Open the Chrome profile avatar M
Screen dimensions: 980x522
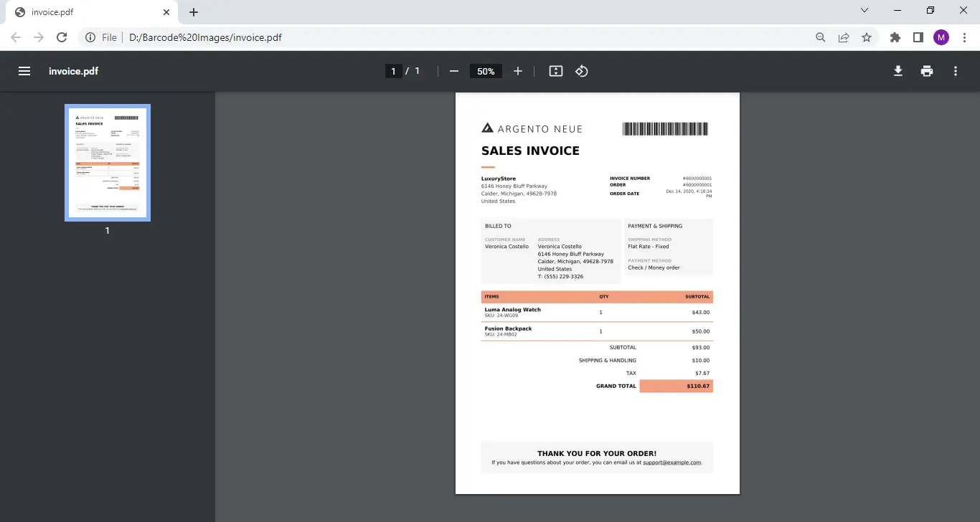[x=941, y=37]
